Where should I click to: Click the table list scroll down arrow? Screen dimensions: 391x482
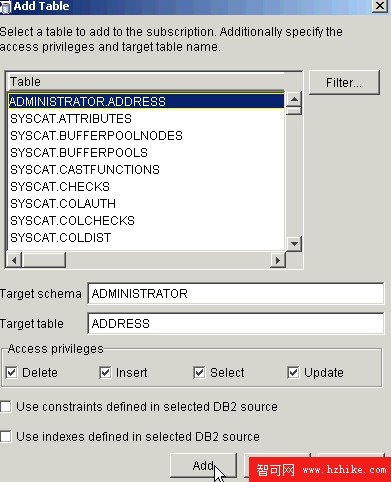294,244
